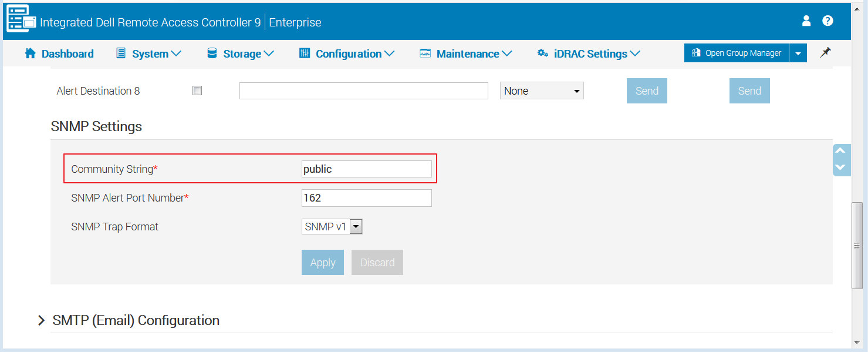Open the user profile icon
The height and width of the screenshot is (352, 868).
[x=806, y=21]
